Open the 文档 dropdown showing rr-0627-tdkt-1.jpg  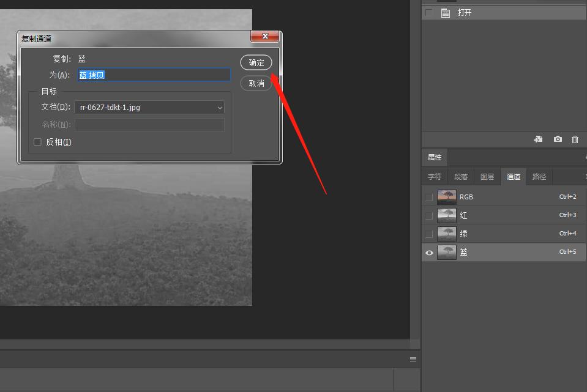tap(149, 108)
